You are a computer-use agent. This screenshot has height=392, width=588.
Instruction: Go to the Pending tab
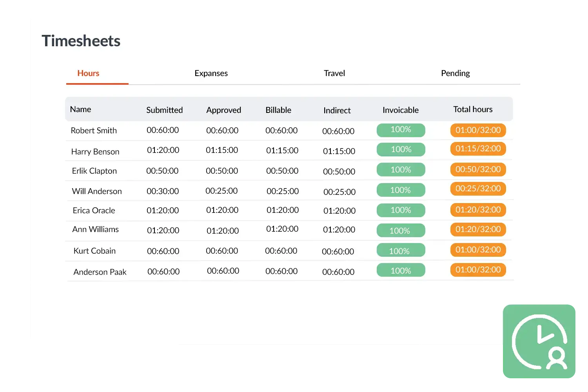(x=455, y=73)
